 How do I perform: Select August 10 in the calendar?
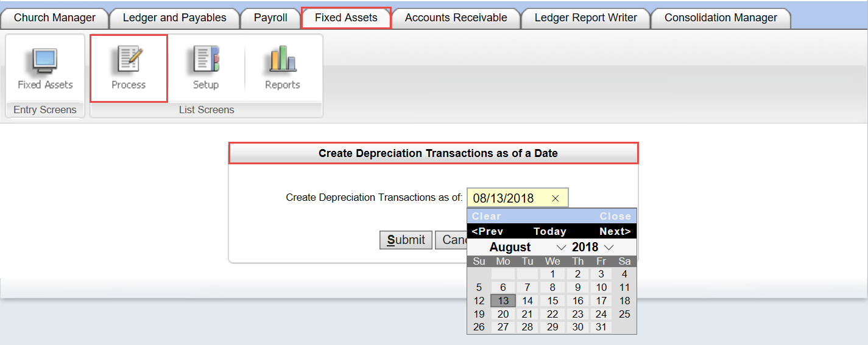[601, 288]
